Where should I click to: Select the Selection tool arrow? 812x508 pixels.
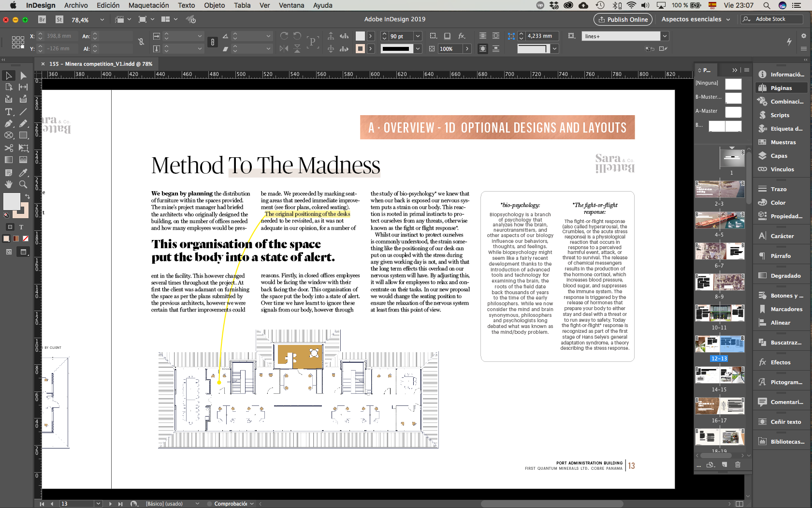pyautogui.click(x=9, y=75)
